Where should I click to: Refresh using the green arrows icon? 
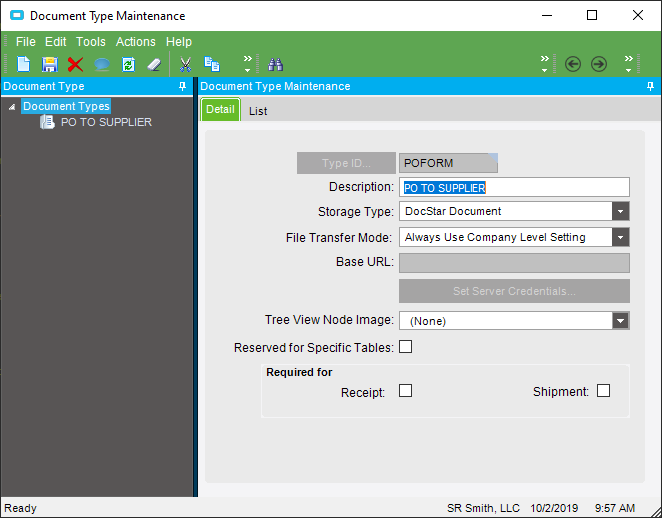tap(128, 65)
